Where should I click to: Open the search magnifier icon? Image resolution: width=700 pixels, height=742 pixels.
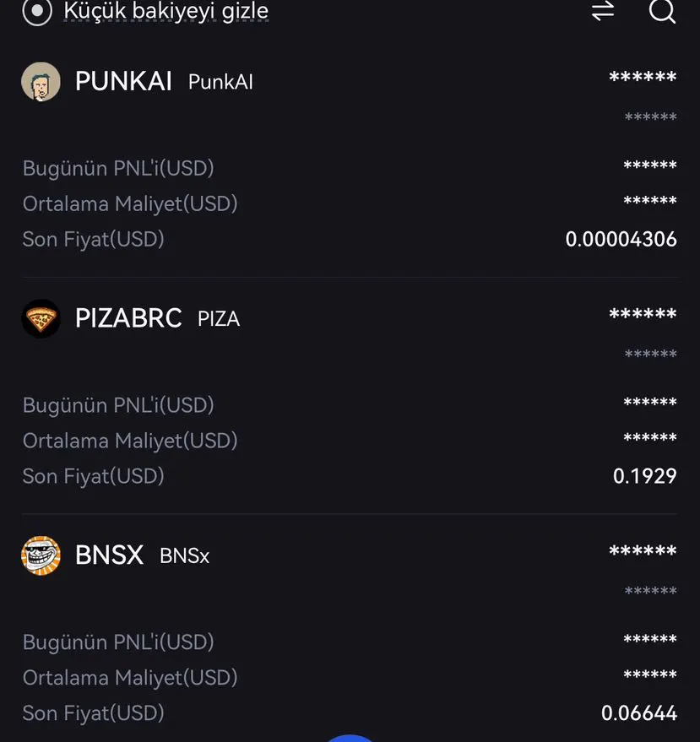[x=662, y=11]
